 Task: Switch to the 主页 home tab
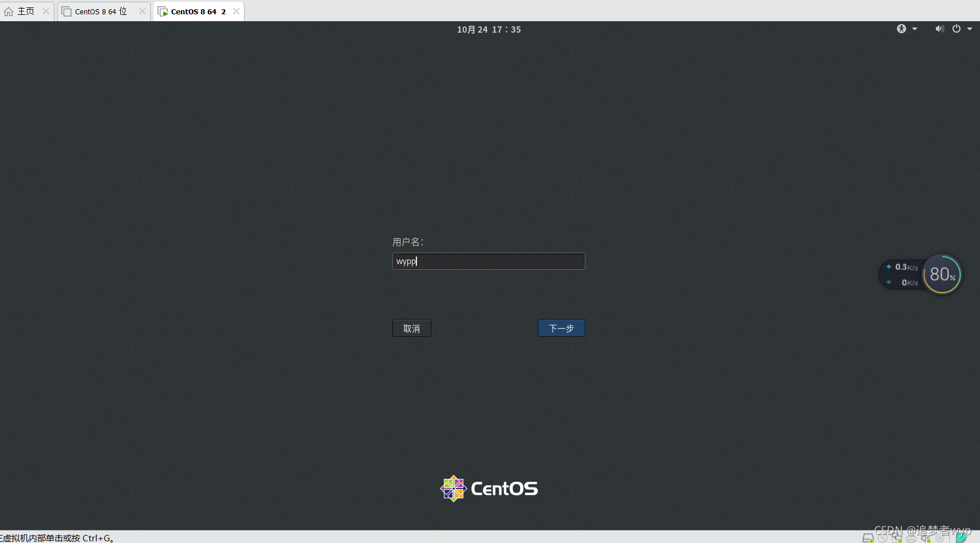tap(26, 11)
